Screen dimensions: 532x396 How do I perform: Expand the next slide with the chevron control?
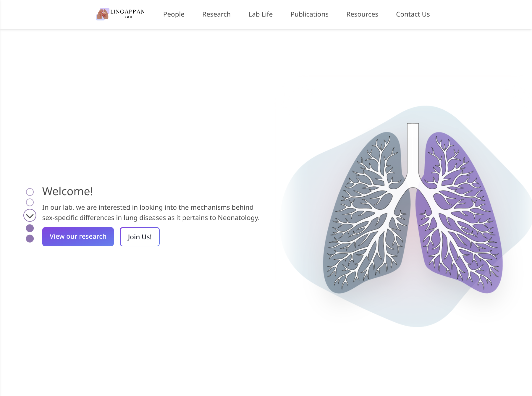30,215
